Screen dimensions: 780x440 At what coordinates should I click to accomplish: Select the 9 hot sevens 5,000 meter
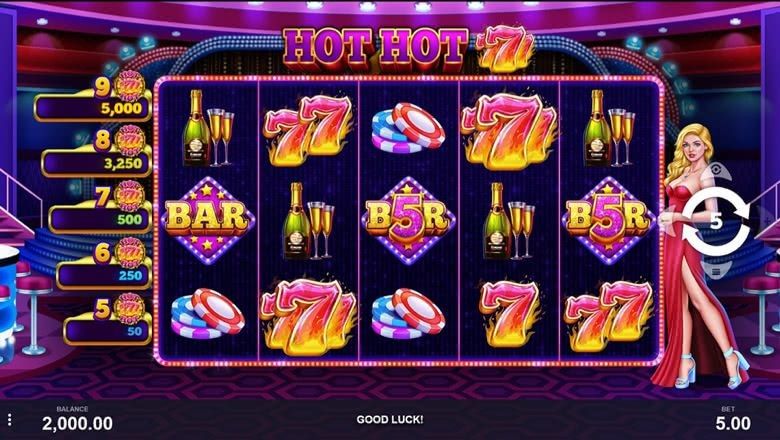93,101
